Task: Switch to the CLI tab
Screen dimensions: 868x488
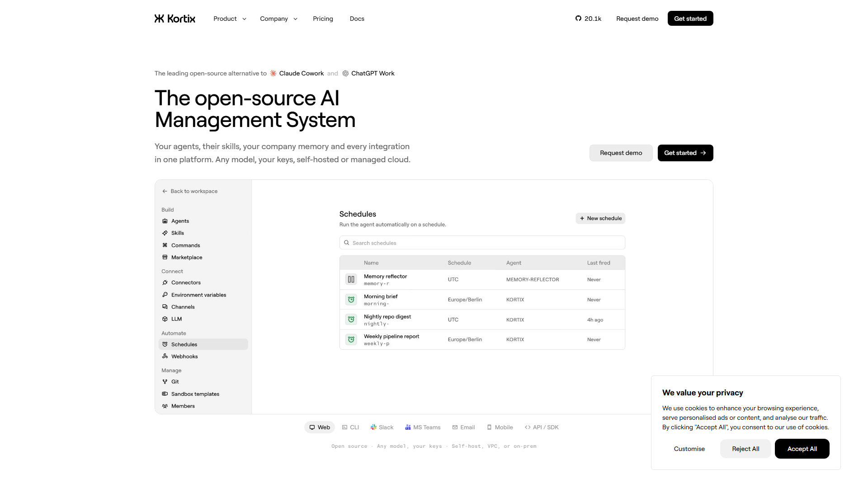Action: tap(350, 427)
